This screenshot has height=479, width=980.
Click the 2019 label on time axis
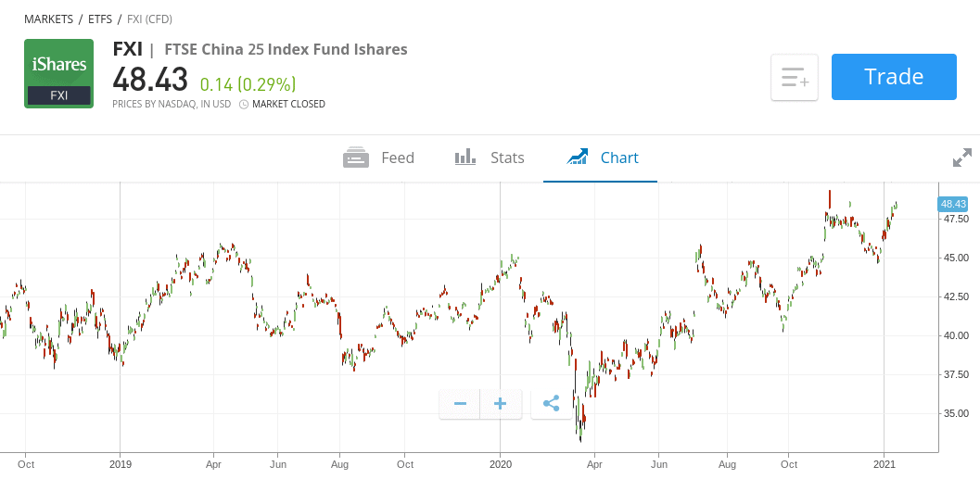click(x=120, y=464)
